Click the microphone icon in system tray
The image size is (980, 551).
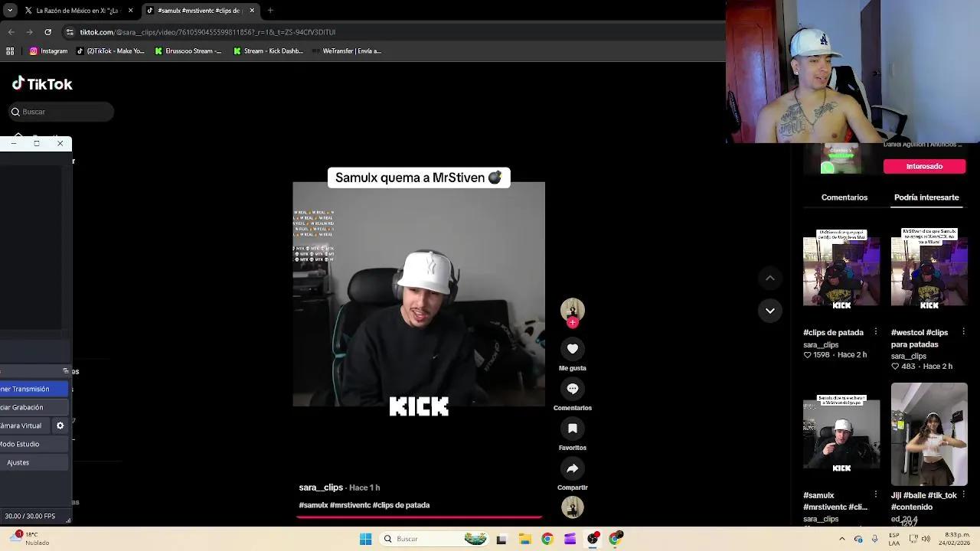coord(874,539)
